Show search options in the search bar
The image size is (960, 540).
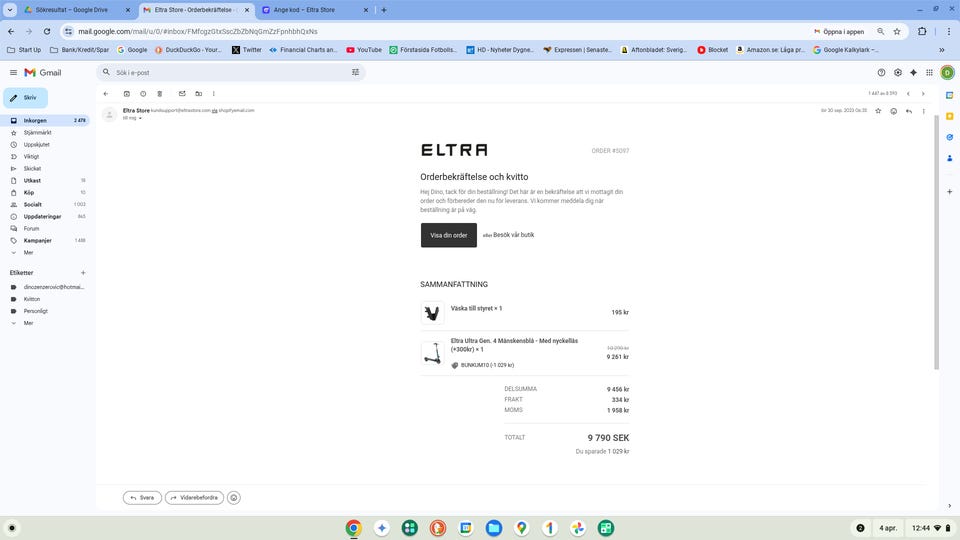pos(355,72)
